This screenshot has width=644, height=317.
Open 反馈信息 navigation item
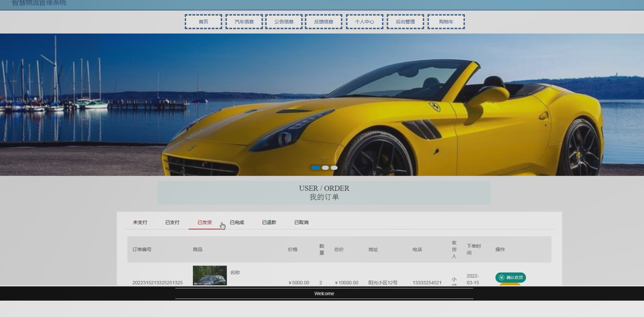tap(324, 22)
